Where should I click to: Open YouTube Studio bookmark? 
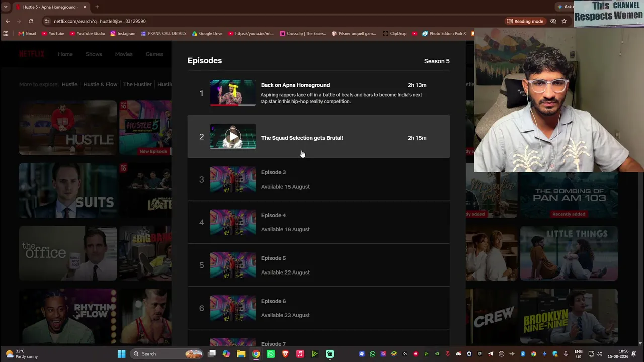pos(88,34)
